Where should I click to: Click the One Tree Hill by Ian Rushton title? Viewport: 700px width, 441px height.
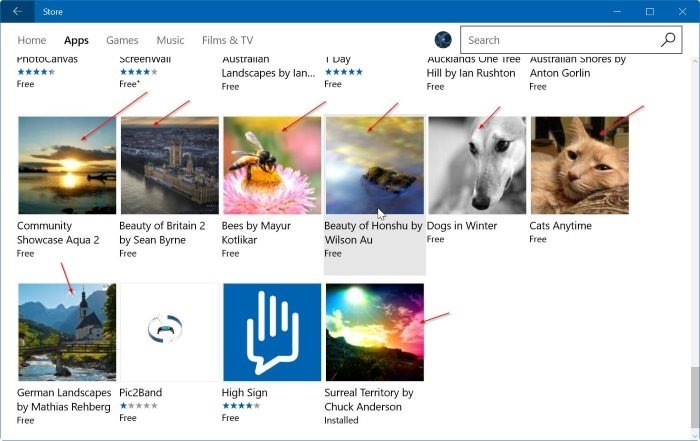click(474, 66)
